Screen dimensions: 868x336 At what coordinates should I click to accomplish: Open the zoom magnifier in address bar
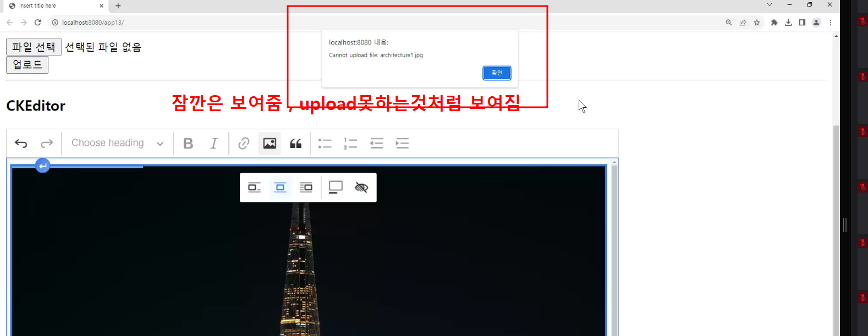[729, 23]
